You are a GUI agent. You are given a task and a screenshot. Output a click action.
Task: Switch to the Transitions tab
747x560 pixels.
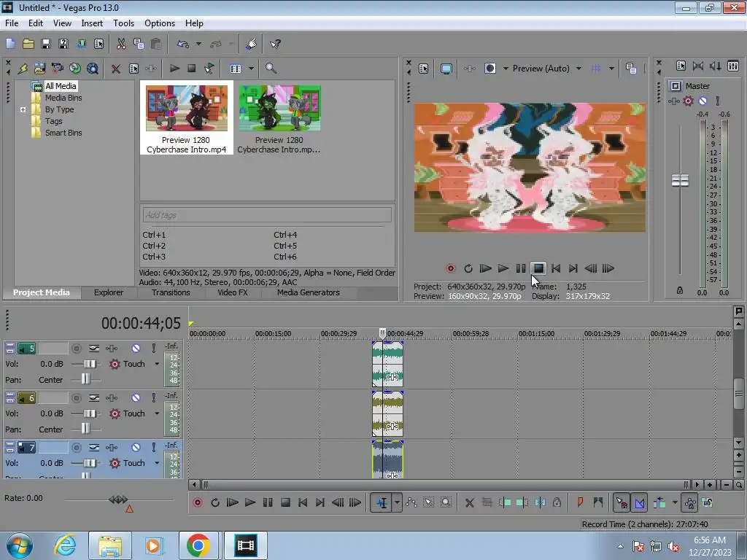pos(171,293)
